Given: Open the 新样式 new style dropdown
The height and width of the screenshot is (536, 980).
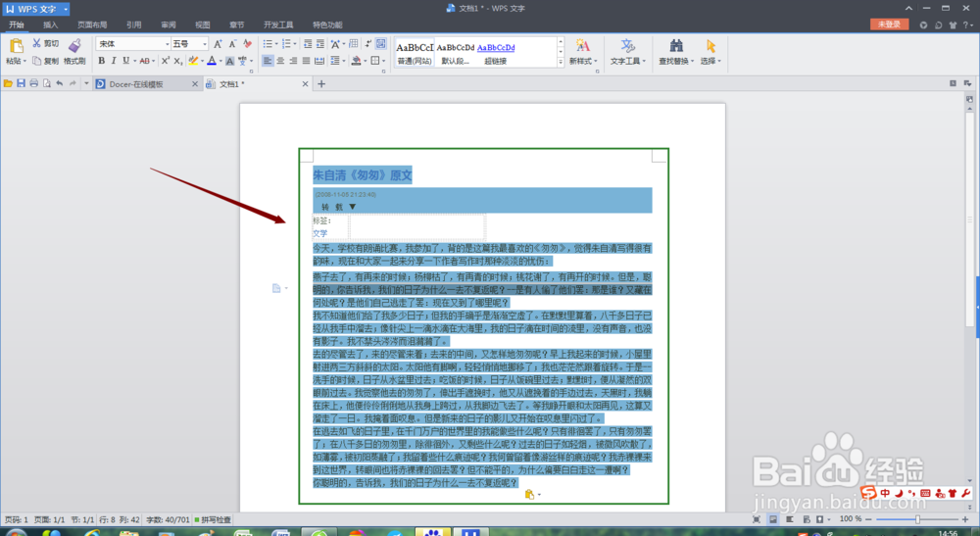Looking at the screenshot, I should click(x=582, y=52).
